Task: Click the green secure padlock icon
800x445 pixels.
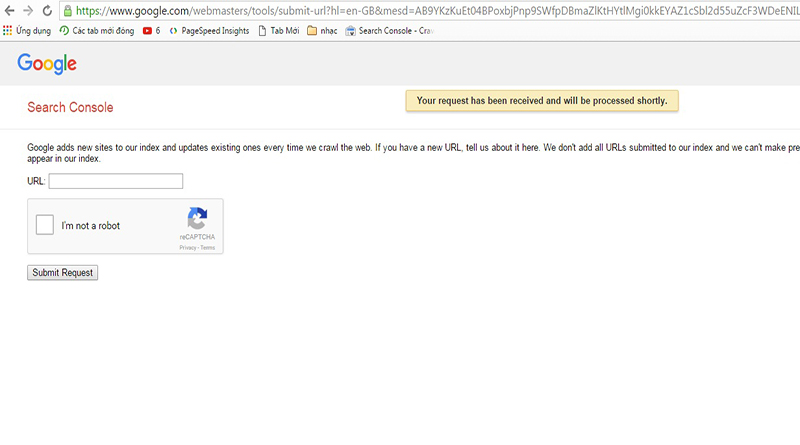Action: coord(67,11)
